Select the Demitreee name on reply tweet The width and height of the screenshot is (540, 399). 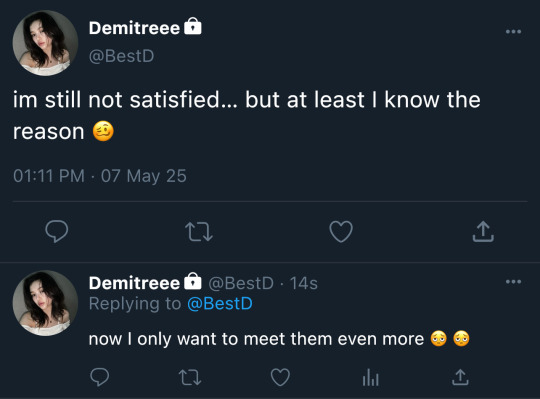(134, 283)
